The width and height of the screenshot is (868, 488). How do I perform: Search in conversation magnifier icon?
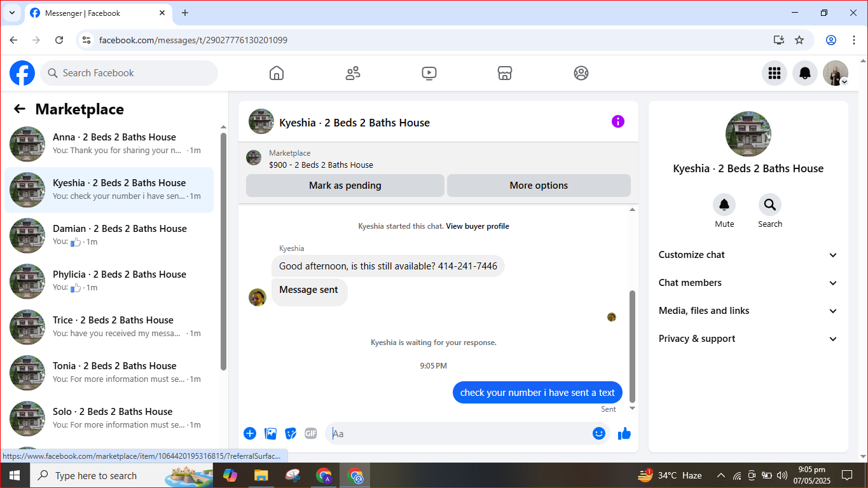coord(770,205)
